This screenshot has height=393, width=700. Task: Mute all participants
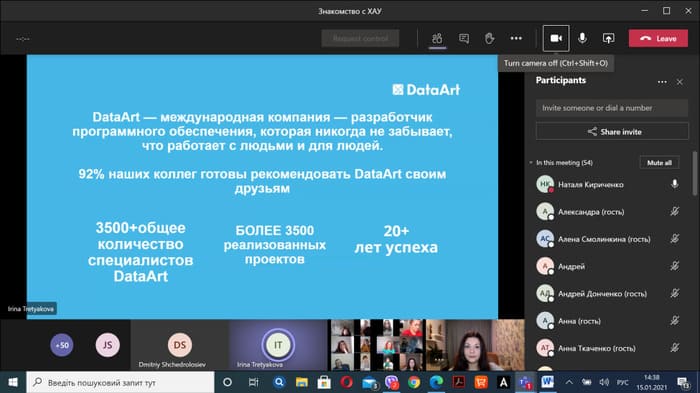pyautogui.click(x=659, y=163)
